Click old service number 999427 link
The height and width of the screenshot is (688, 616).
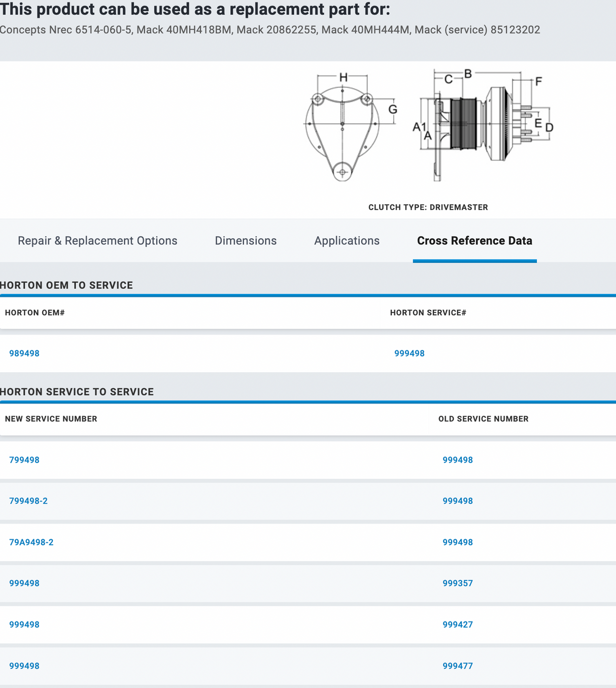458,625
